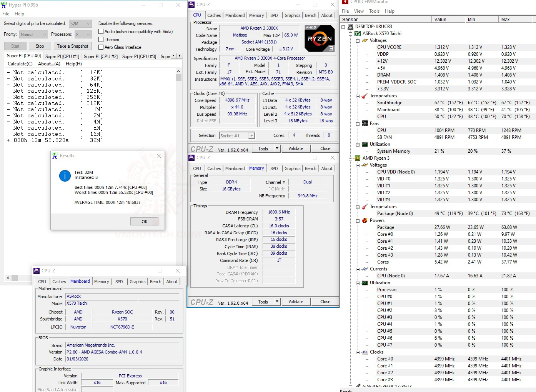Click Validate in the top CPU-Z window

point(296,148)
